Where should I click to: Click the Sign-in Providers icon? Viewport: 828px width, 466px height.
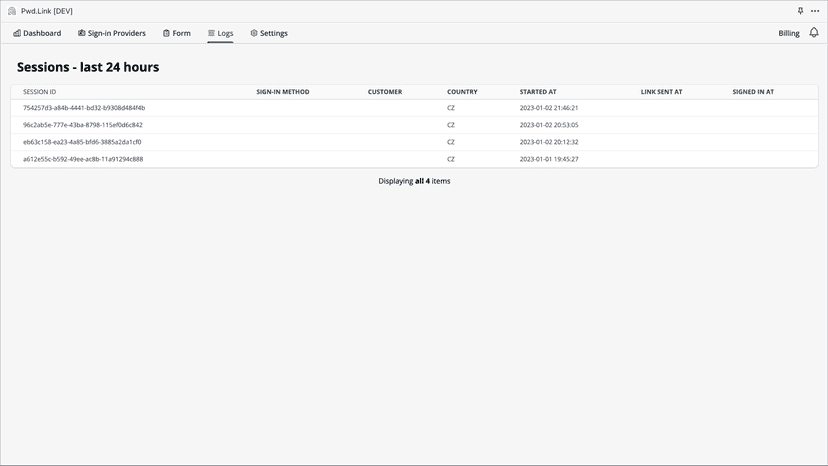pyautogui.click(x=82, y=33)
